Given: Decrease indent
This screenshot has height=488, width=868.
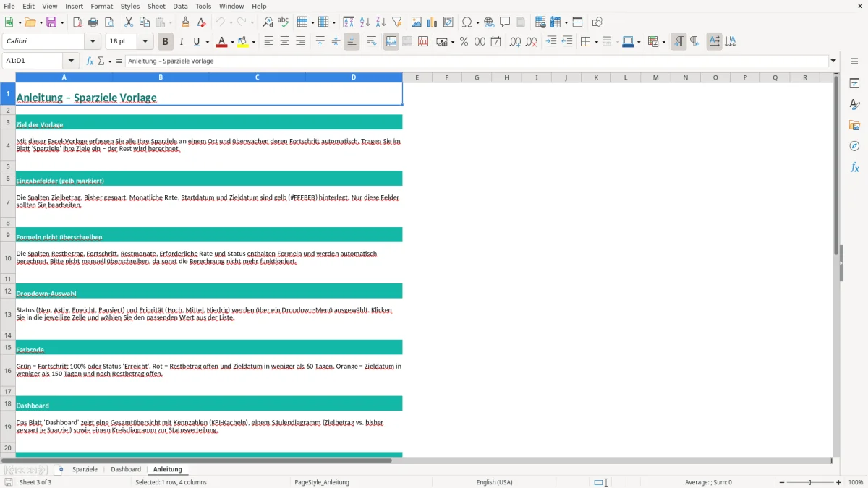Looking at the screenshot, I should point(567,42).
